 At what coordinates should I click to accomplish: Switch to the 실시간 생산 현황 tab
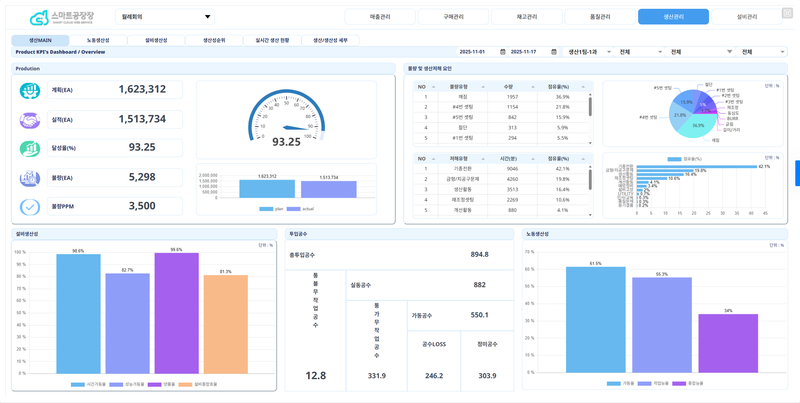(272, 40)
